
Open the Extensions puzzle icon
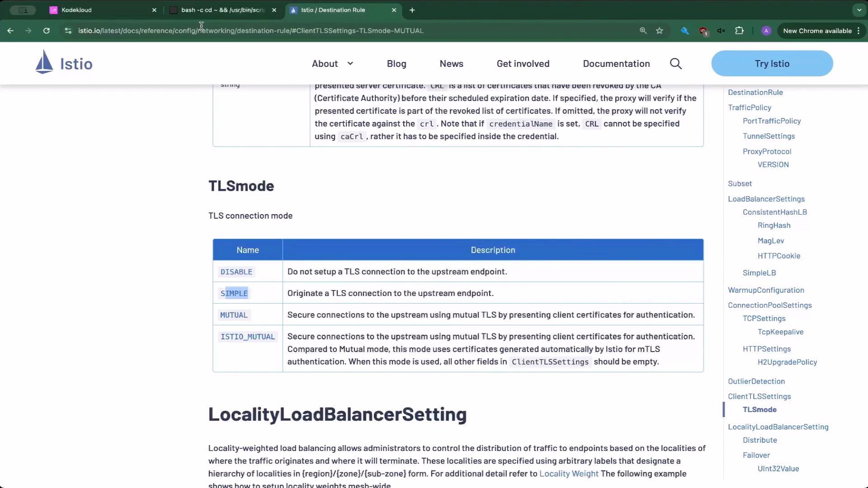(x=740, y=31)
